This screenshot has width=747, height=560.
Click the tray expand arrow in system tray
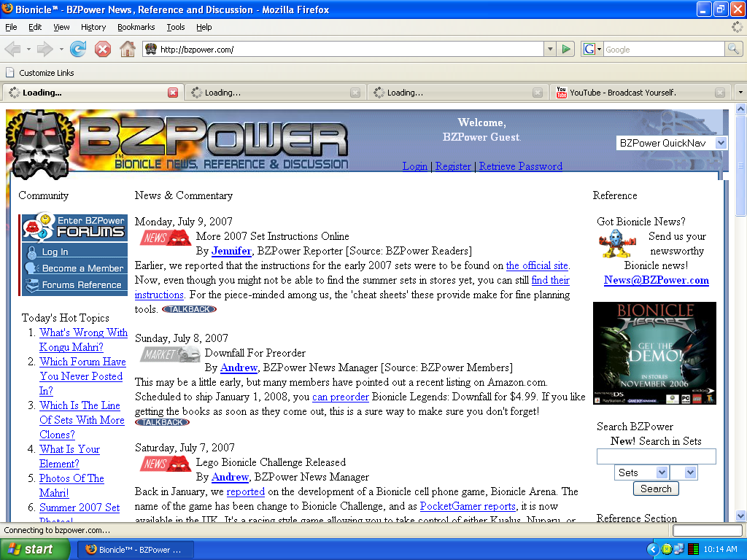click(653, 550)
